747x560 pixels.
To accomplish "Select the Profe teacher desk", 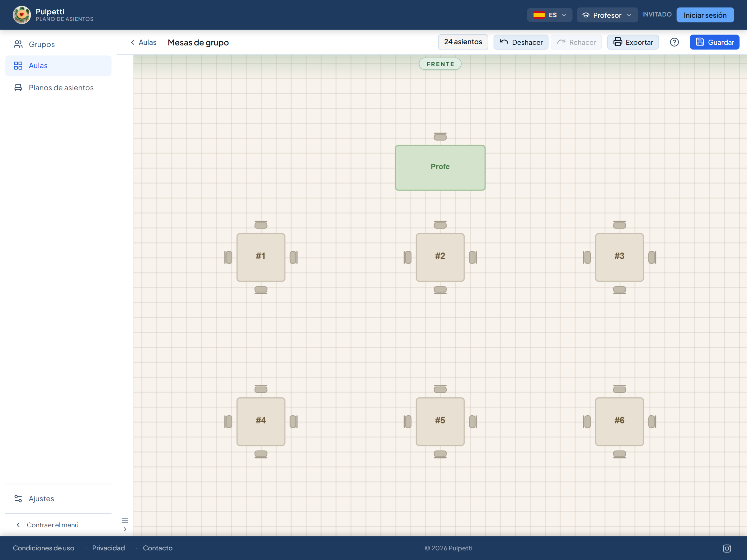I will point(440,168).
